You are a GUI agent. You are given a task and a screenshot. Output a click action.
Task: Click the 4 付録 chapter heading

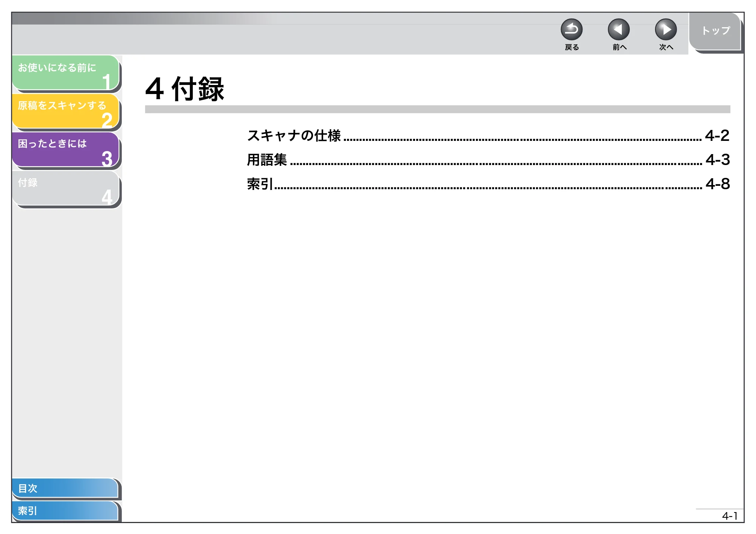click(x=185, y=89)
